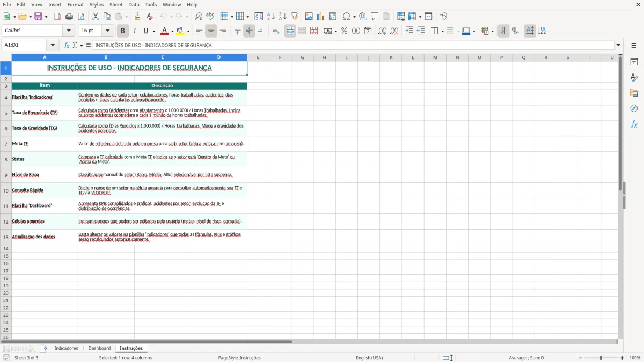This screenshot has width=644, height=362.
Task: Click the Print icon
Action: pos(69,17)
